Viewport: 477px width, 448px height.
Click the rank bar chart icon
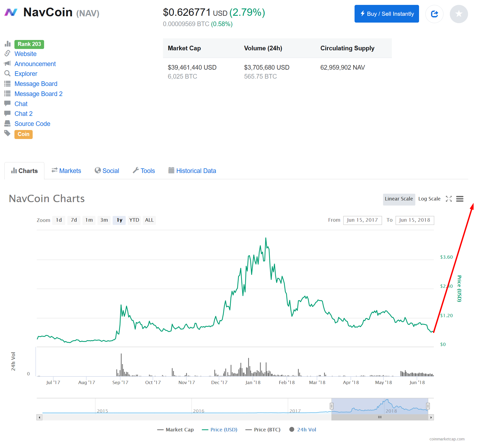[8, 44]
